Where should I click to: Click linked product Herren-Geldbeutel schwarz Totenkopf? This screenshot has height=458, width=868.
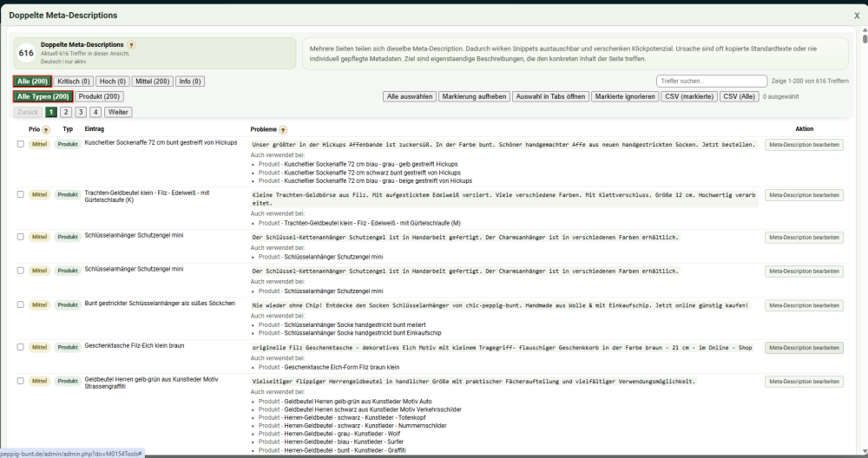(x=355, y=417)
